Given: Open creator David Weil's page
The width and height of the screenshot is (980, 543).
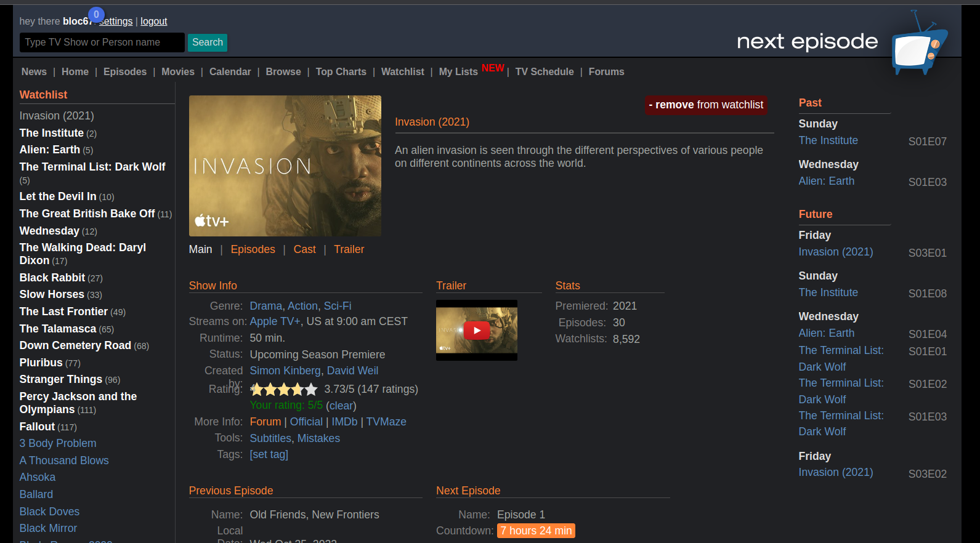Looking at the screenshot, I should (352, 371).
